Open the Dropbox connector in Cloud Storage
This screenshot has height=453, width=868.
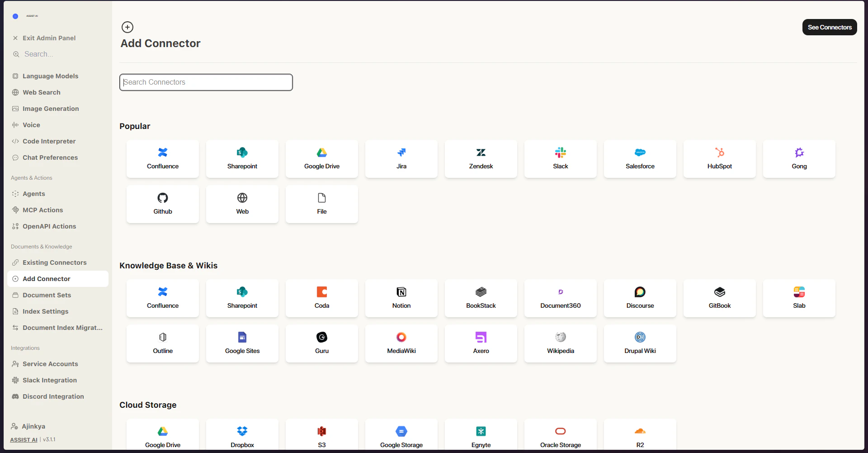(242, 434)
